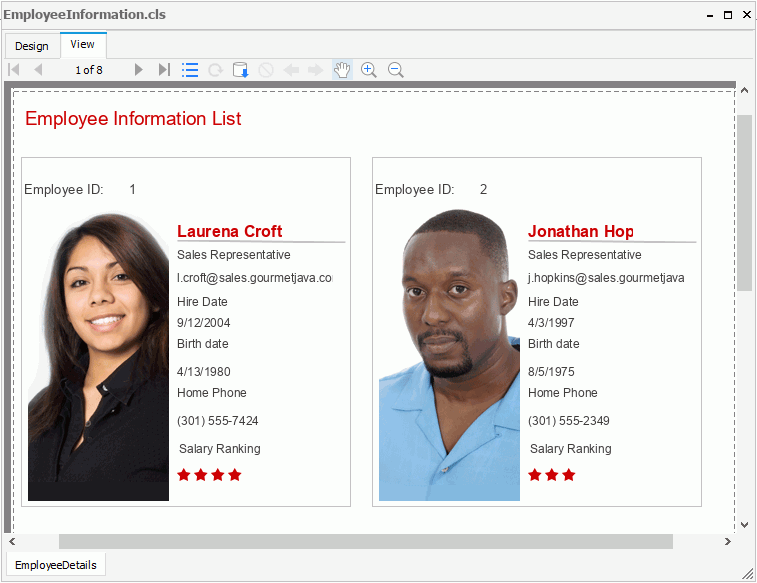Click the refresh report icon
757x583 pixels.
pos(215,70)
